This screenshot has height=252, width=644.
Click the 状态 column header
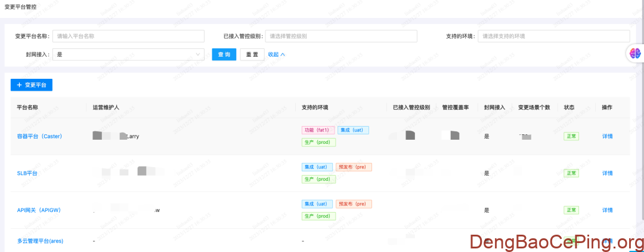click(x=569, y=107)
